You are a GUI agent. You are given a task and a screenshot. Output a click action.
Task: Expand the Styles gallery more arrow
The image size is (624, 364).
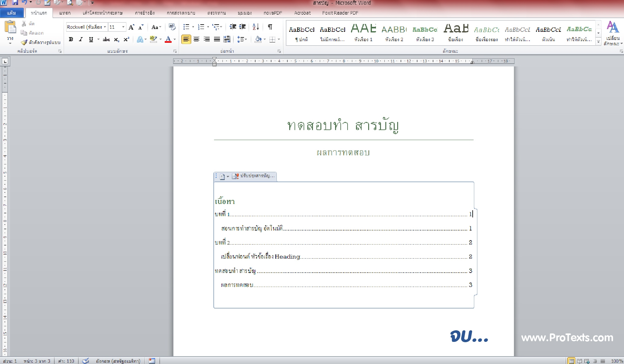pos(598,42)
